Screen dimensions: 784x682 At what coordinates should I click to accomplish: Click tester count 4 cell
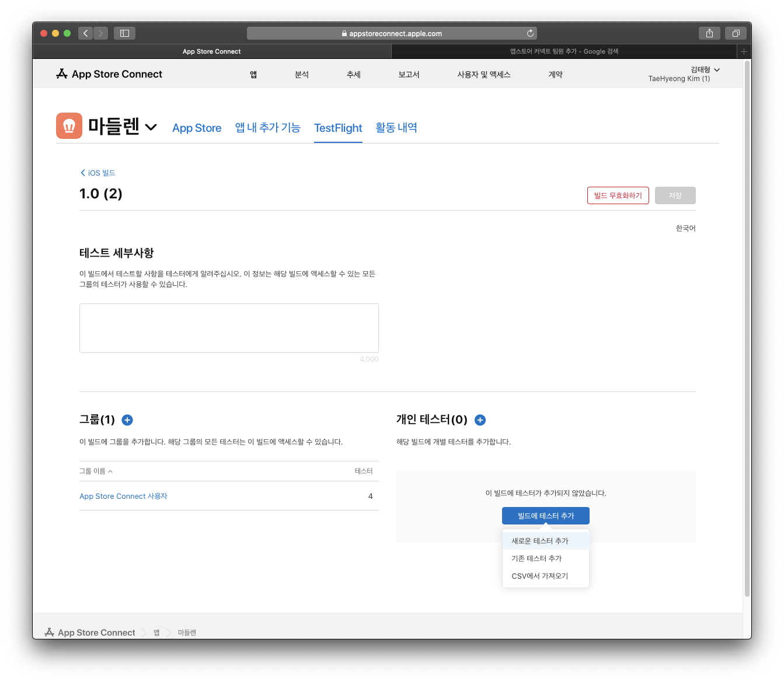coord(370,496)
